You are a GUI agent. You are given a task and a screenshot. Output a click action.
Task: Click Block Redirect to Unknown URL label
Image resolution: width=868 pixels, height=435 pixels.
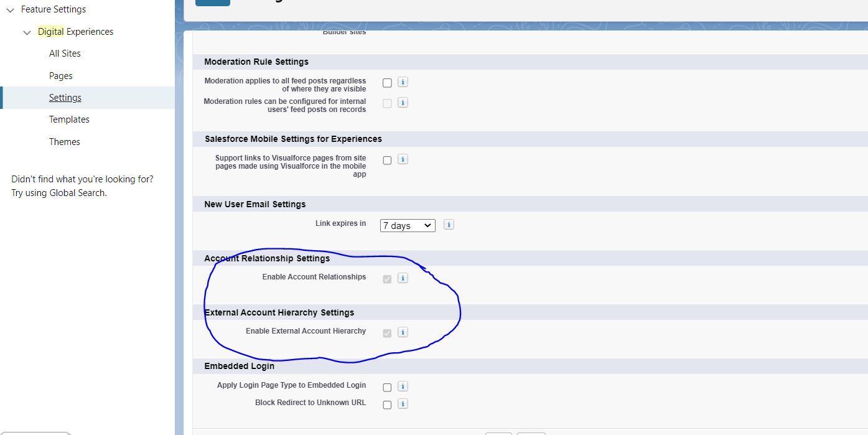[310, 403]
